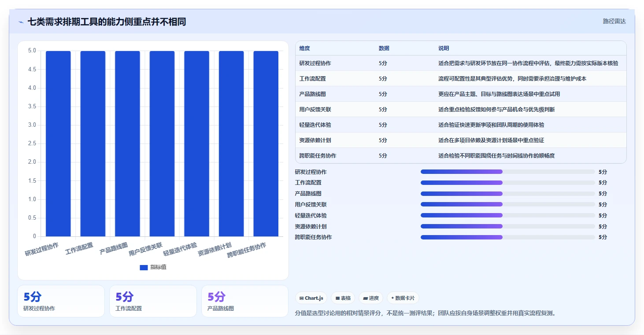Click the 2.5 tick on the chart y-axis
Viewport: 644px width, 335px height.
tap(32, 144)
